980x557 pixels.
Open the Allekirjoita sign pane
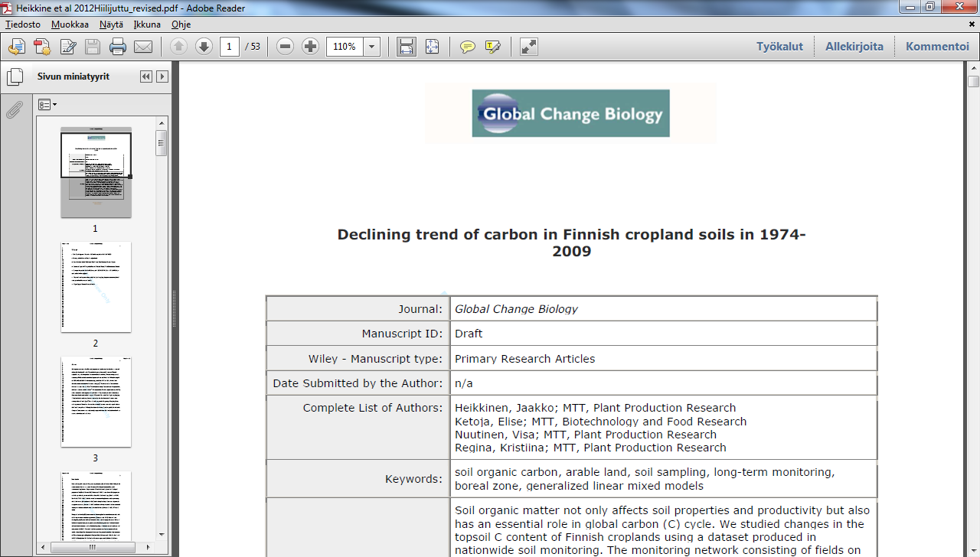pos(854,47)
